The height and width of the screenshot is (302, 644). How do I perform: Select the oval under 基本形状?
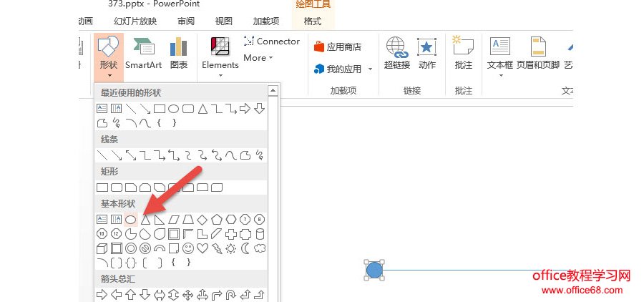tap(131, 220)
